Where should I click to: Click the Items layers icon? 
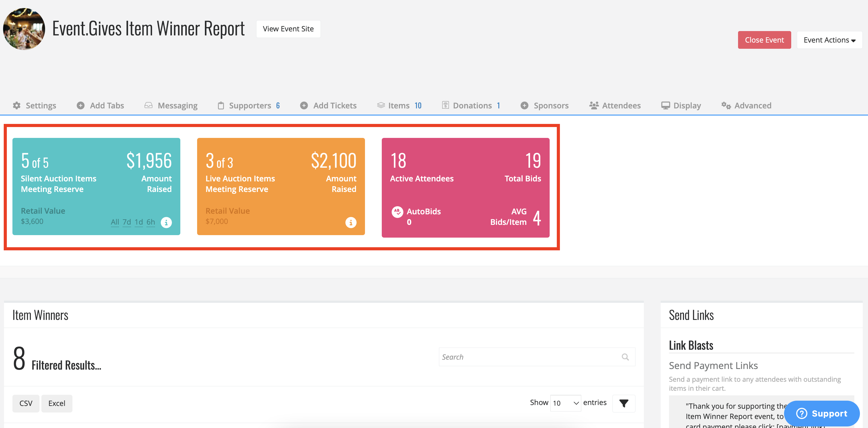point(381,105)
